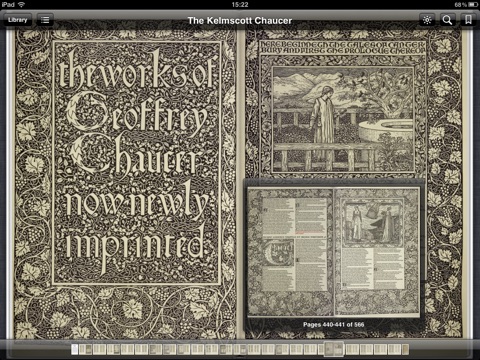Tap the title 'The Kelmscott Chaucer'

(240, 21)
